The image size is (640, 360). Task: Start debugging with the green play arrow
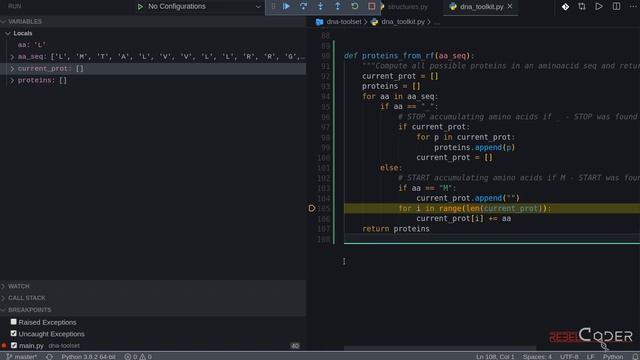coord(140,7)
